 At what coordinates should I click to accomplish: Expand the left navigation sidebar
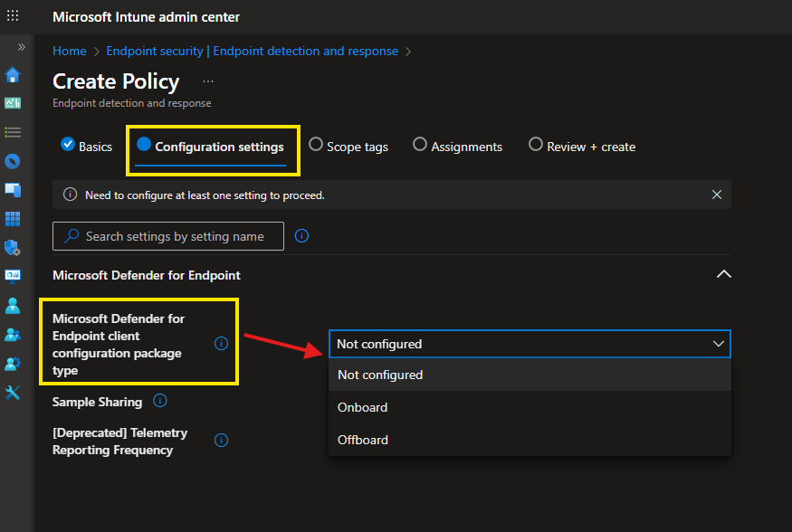pos(21,47)
